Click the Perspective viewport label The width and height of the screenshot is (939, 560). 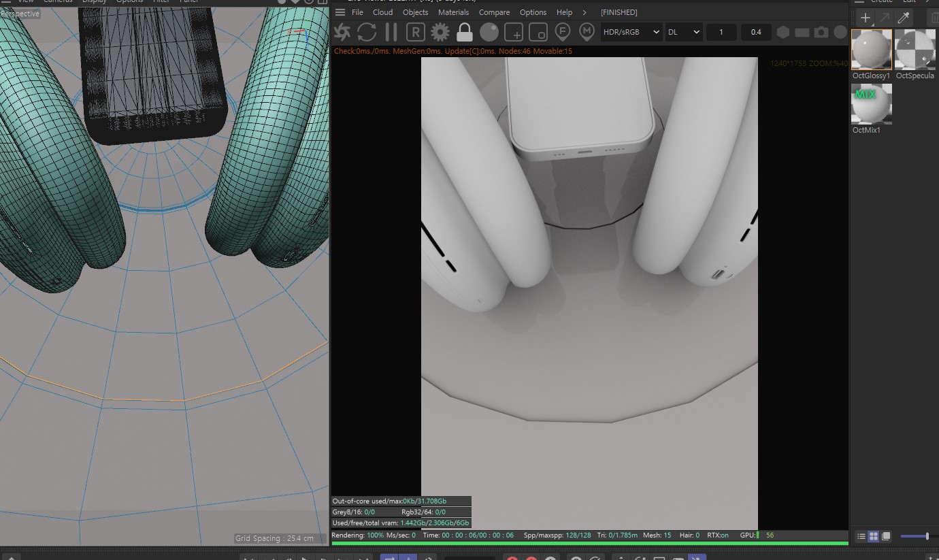[20, 14]
